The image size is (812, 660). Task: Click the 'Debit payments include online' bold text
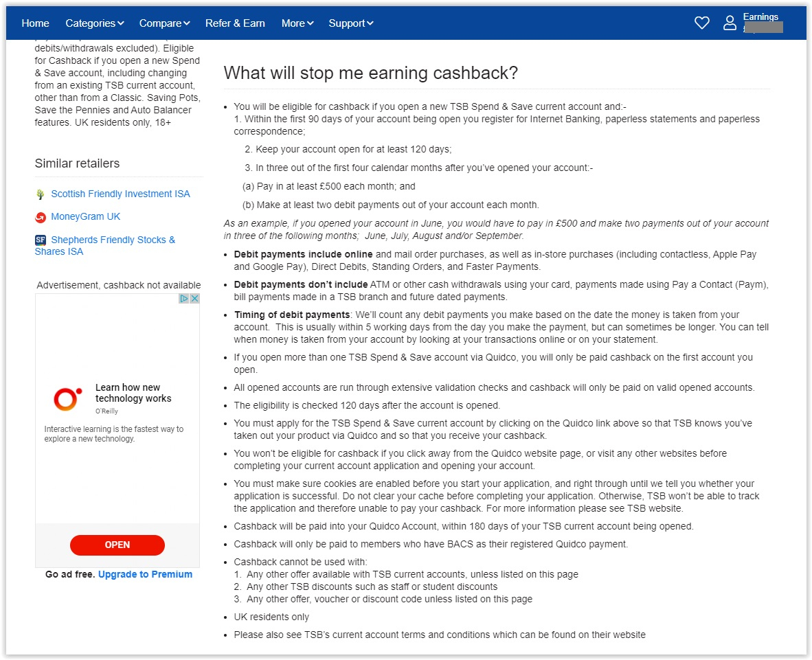(x=303, y=254)
